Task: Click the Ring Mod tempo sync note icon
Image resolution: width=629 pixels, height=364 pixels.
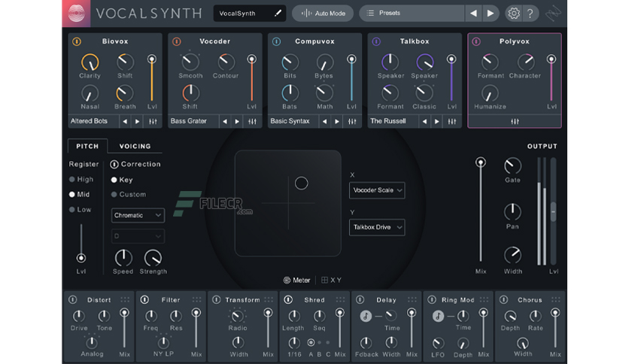Action: click(438, 316)
